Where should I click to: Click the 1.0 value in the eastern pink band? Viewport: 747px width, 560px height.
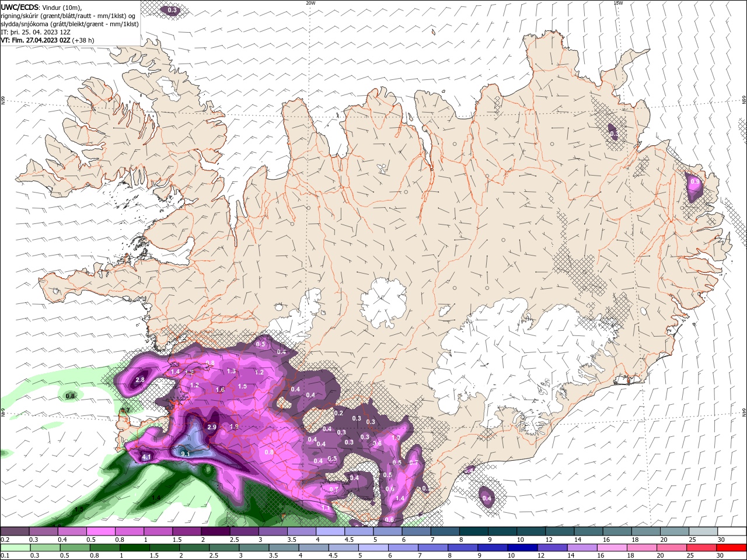point(396,437)
